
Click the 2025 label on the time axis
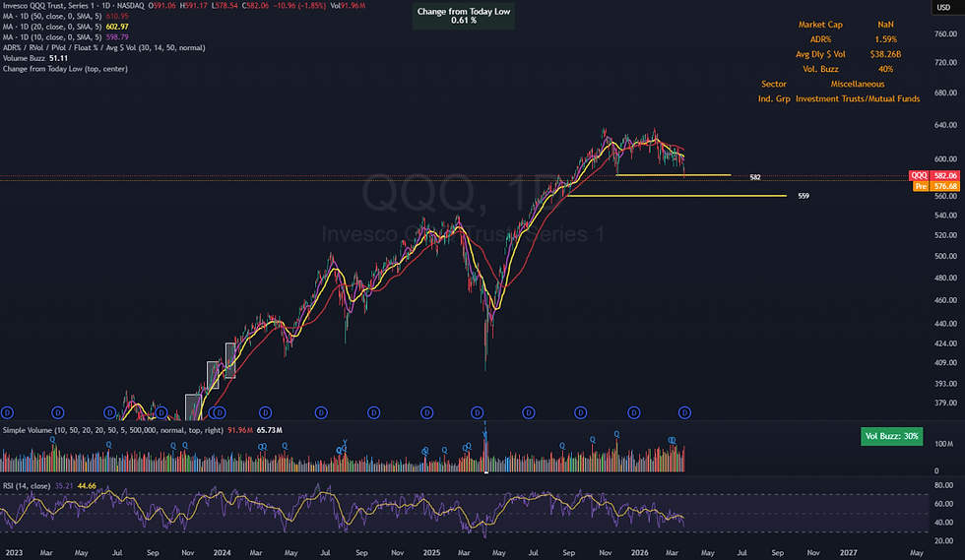coord(431,552)
